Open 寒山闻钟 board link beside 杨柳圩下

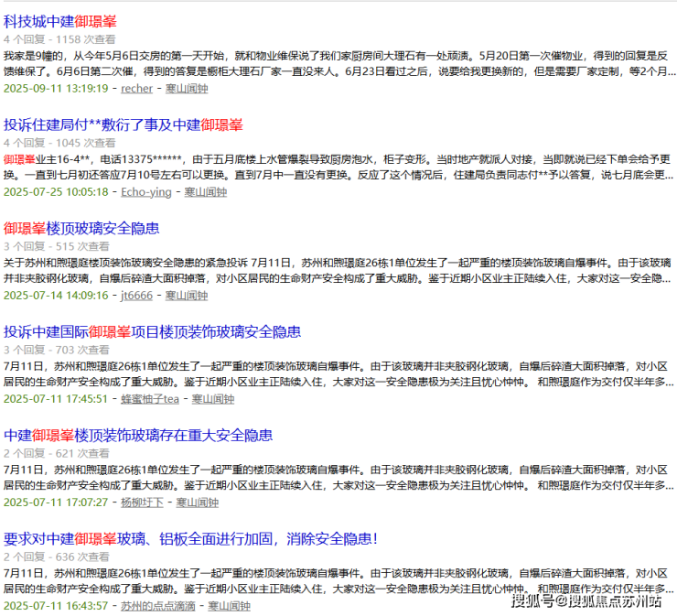(x=198, y=503)
